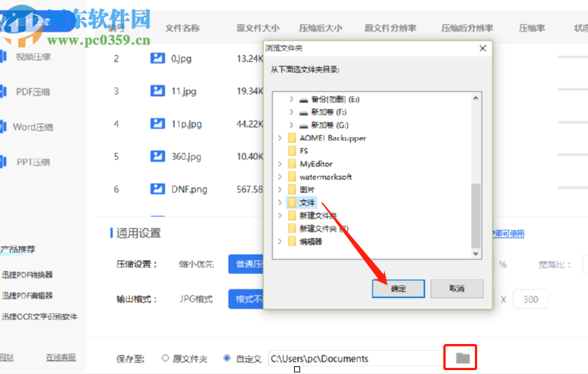Close the 浏览文件夹 dialog
This screenshot has width=588, height=374.
483,48
